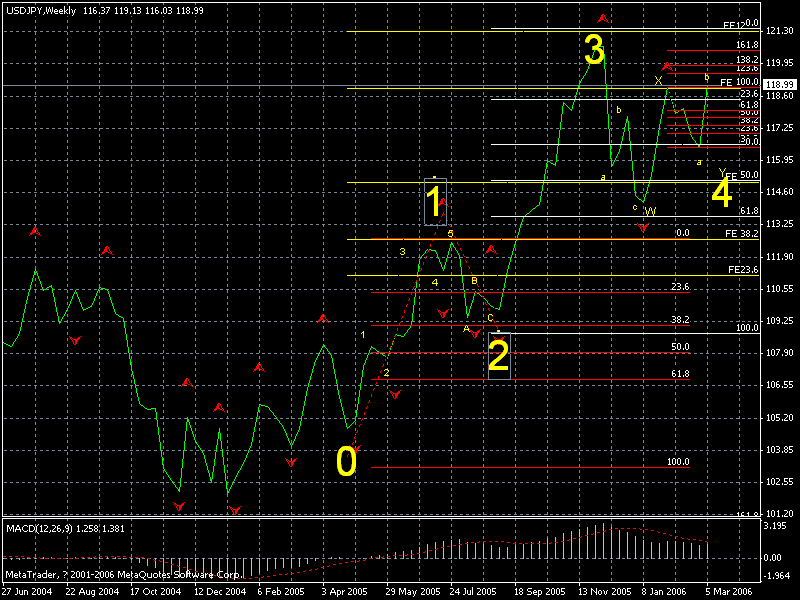Click the 102.55 price axis value
The width and height of the screenshot is (800, 600).
pyautogui.click(x=780, y=482)
